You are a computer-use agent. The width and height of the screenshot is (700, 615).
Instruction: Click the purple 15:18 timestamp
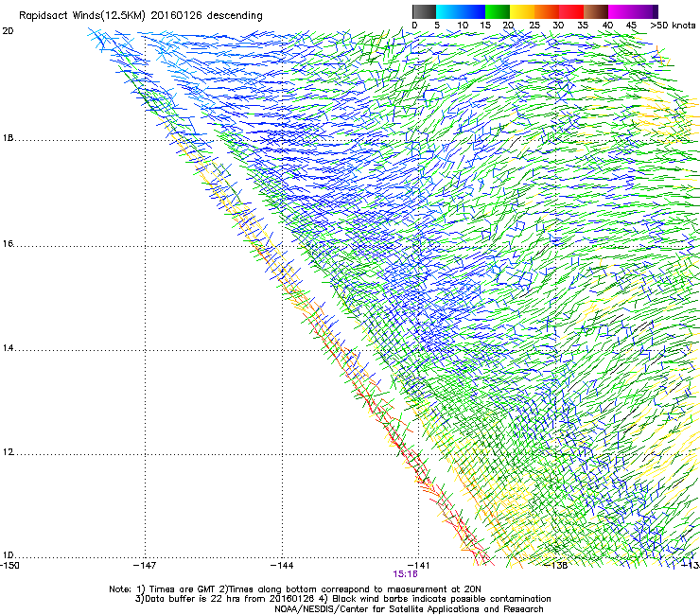406,574
